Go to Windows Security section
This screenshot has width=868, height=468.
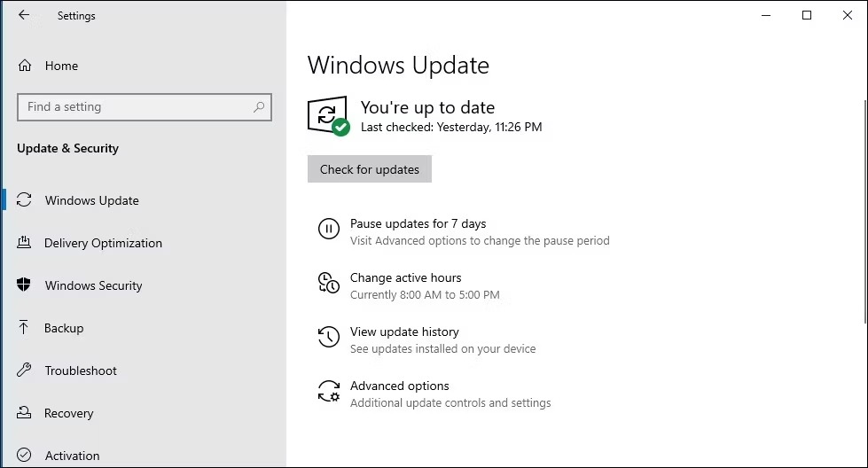pos(94,285)
